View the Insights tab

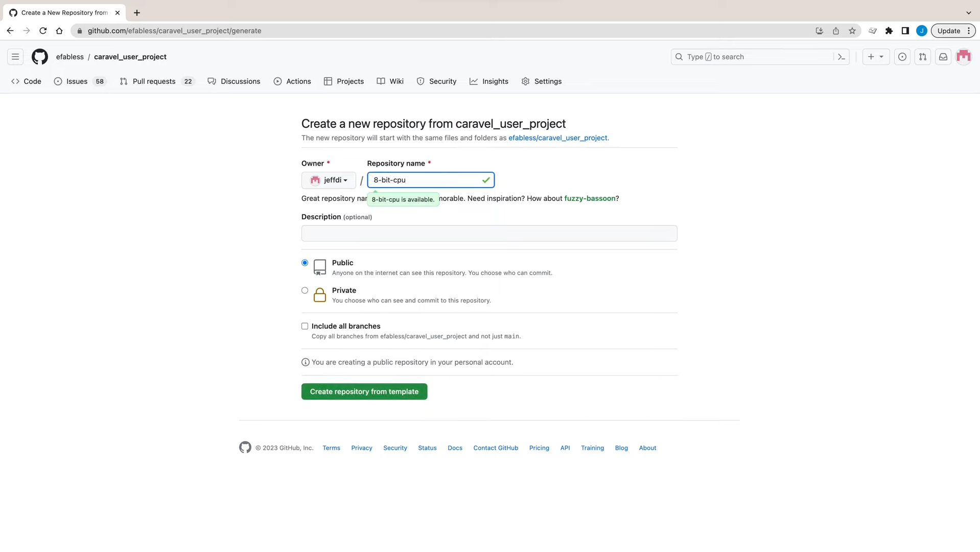point(489,81)
